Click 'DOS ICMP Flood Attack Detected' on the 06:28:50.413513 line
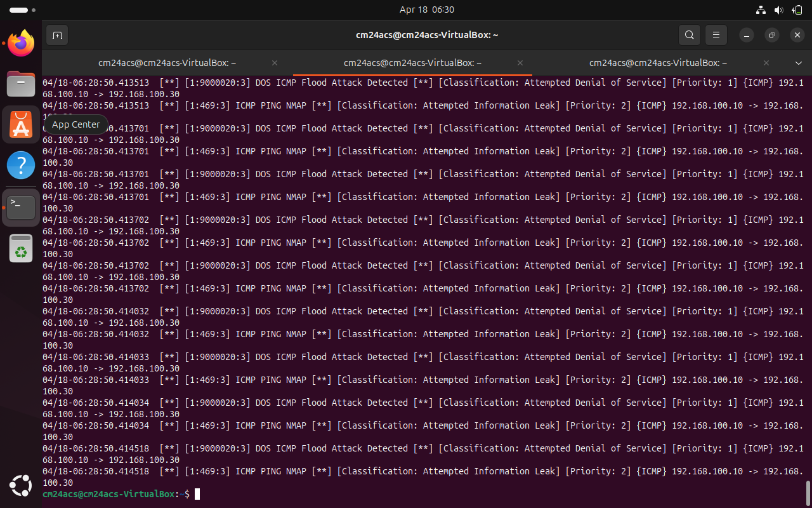The height and width of the screenshot is (508, 812). [x=332, y=83]
